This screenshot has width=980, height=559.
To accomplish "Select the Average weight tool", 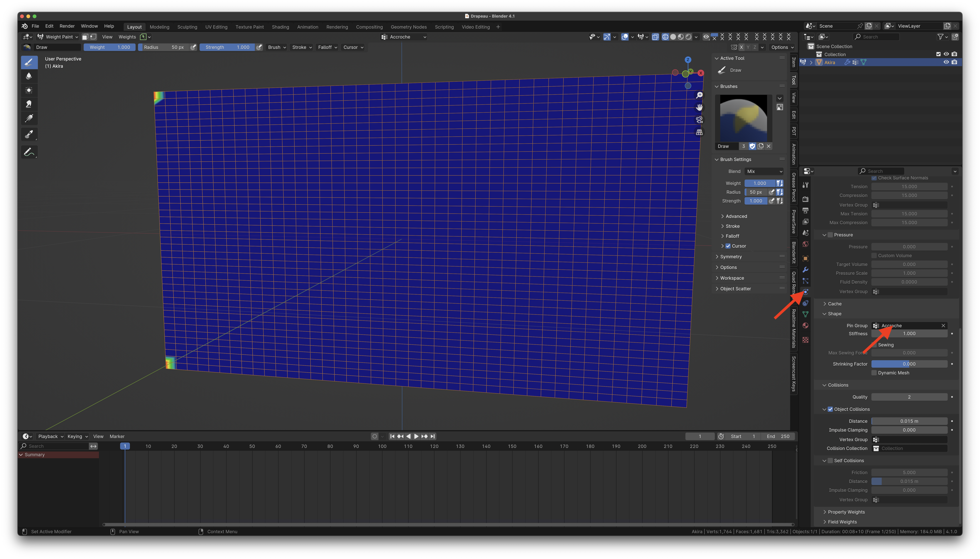I will pos(29,90).
